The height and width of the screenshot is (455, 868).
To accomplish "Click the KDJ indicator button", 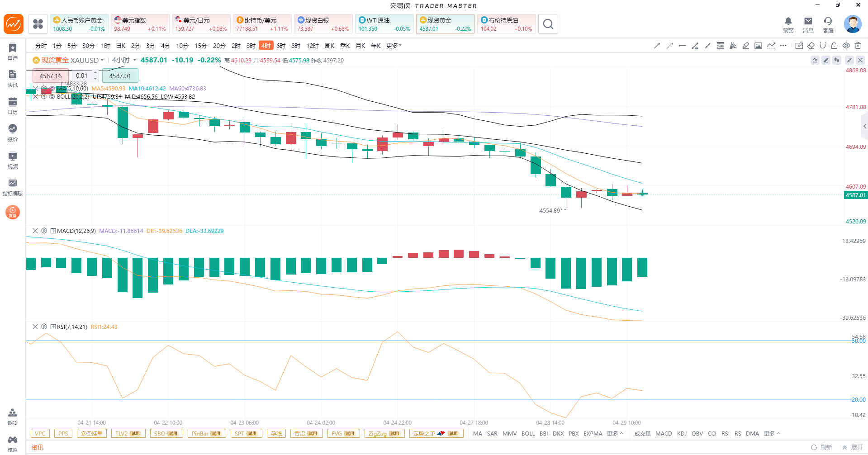I will (682, 433).
